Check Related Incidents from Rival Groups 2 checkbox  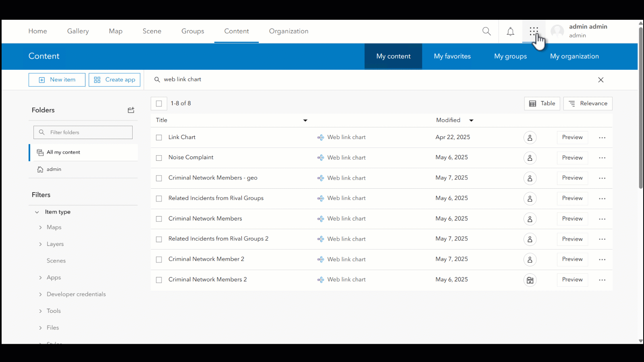pos(159,239)
